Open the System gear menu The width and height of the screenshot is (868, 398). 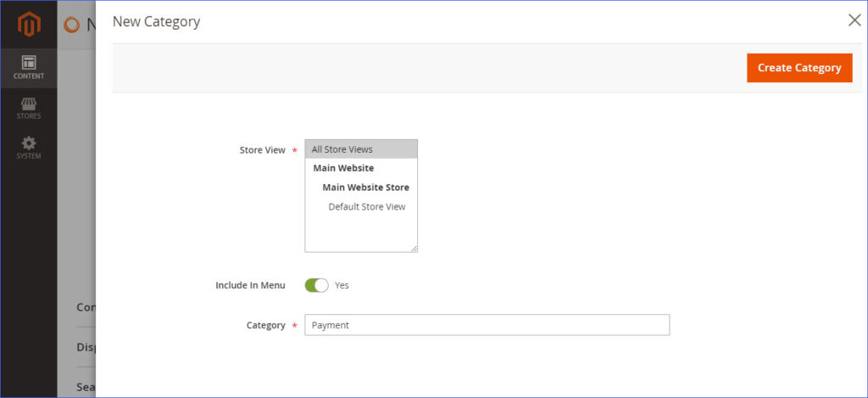(x=29, y=148)
